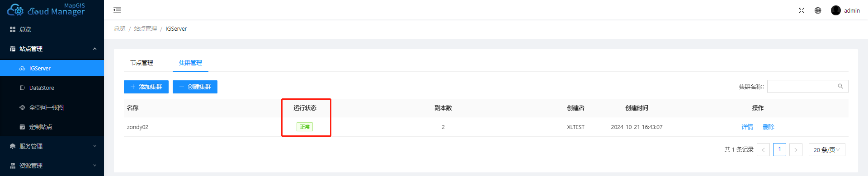Viewport: 868px width, 176px height.
Task: Click the 创建集群 button
Action: 195,87
